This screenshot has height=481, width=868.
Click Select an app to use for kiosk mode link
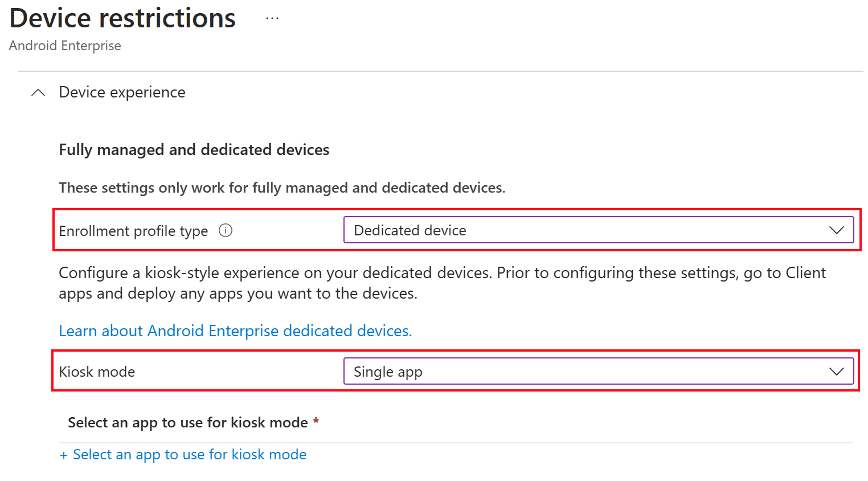(x=190, y=454)
